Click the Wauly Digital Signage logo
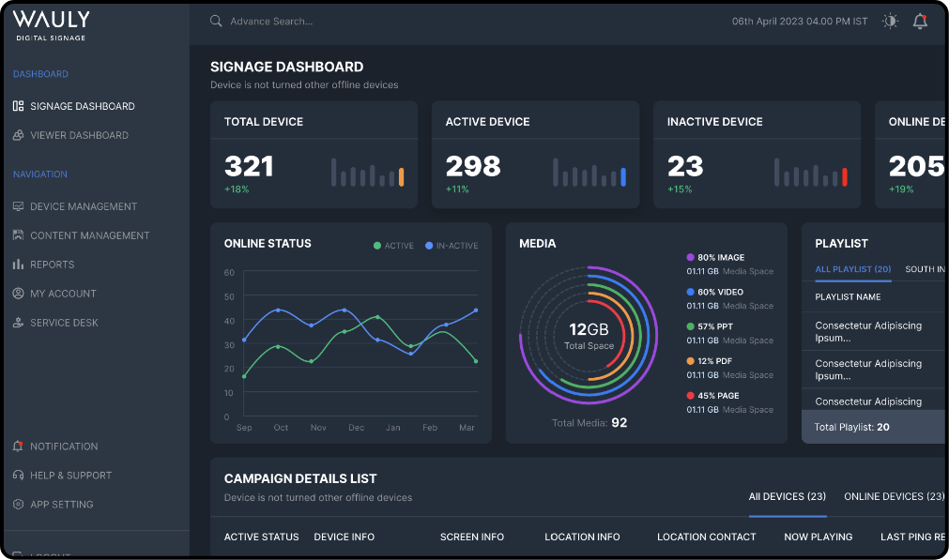This screenshot has height=560, width=949. [52, 26]
